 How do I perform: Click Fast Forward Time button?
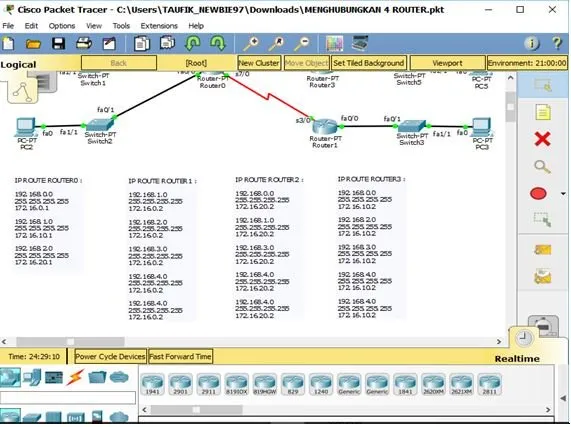coord(180,356)
